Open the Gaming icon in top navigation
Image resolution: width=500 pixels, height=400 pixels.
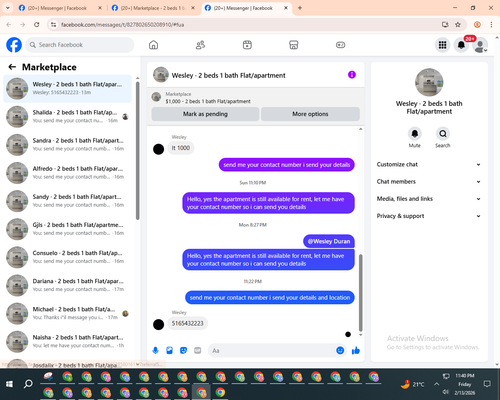point(340,45)
